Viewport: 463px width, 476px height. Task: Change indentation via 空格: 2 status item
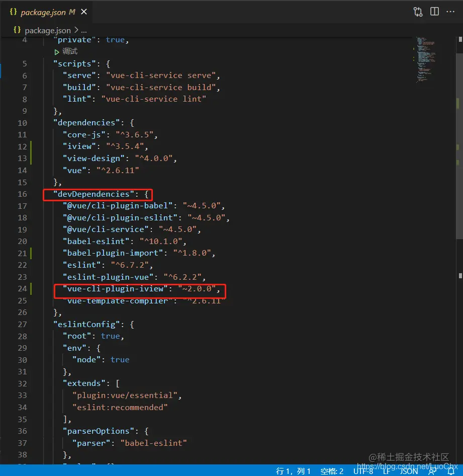coord(332,471)
